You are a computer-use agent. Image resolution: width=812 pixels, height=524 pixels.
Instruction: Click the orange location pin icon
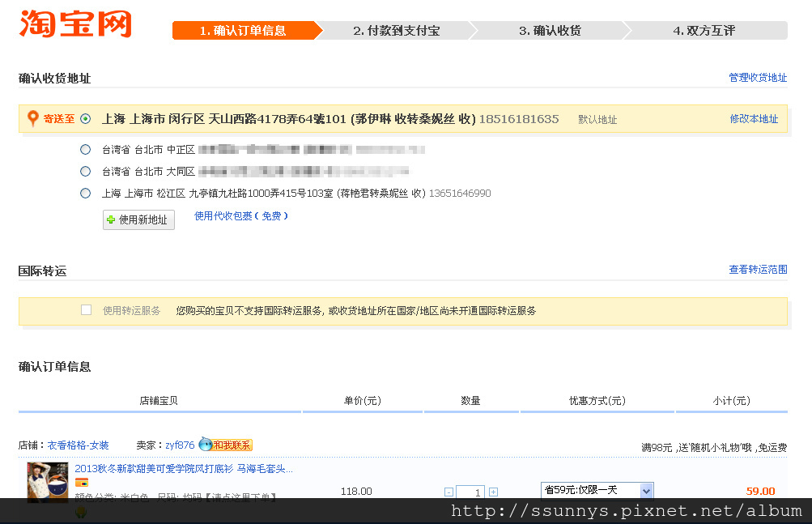[x=33, y=119]
